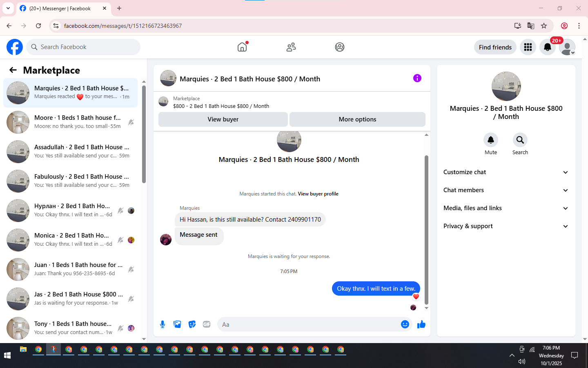Image resolution: width=588 pixels, height=368 pixels.
Task: Open the emoji picker in message box
Action: tap(405, 324)
